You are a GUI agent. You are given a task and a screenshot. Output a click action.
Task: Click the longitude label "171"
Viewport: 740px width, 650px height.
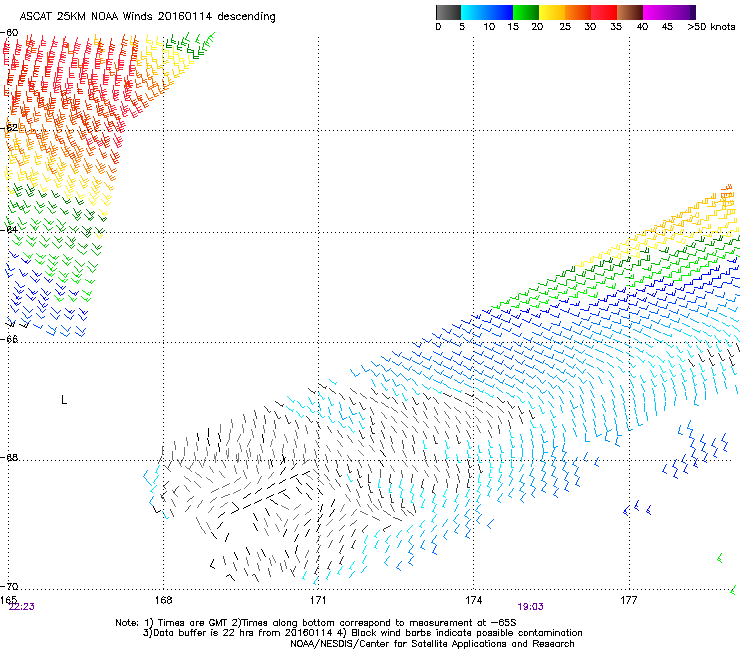coord(318,600)
